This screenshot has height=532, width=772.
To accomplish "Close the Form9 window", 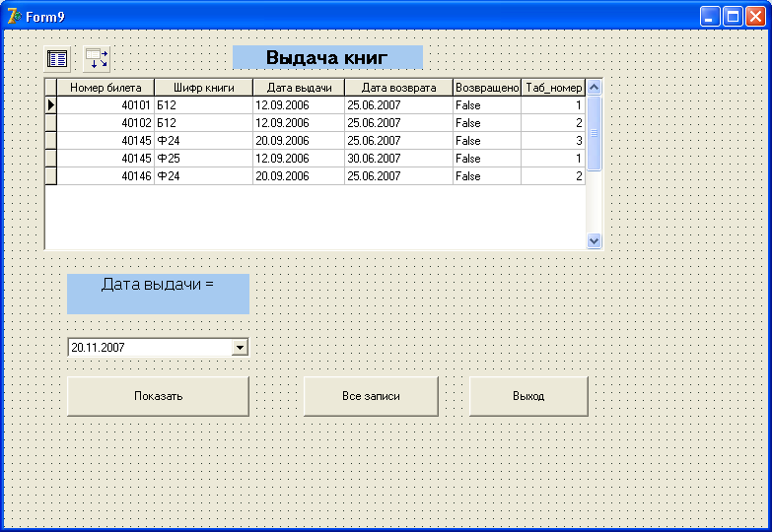I will 755,17.
